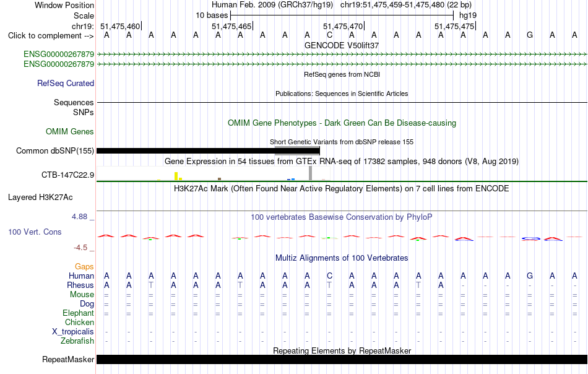Click the blue conservation peak under the G base

[530, 238]
